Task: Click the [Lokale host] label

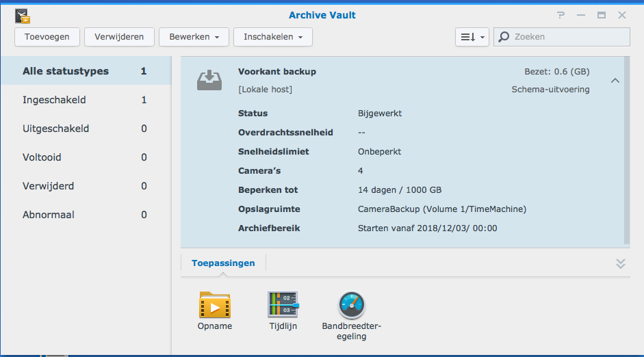Action: point(266,90)
